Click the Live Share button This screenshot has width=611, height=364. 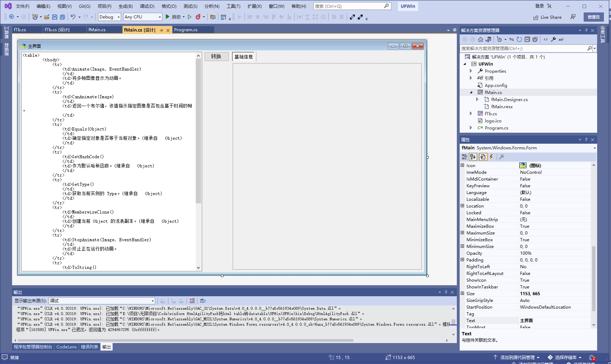[547, 17]
